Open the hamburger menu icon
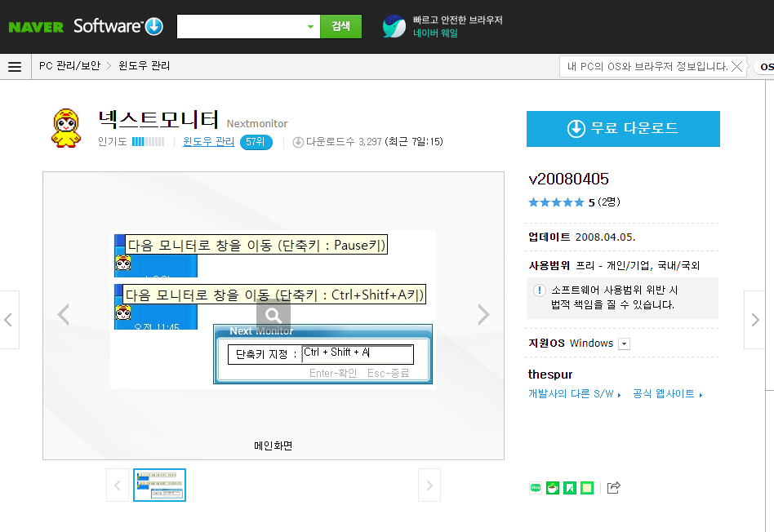 [15, 67]
